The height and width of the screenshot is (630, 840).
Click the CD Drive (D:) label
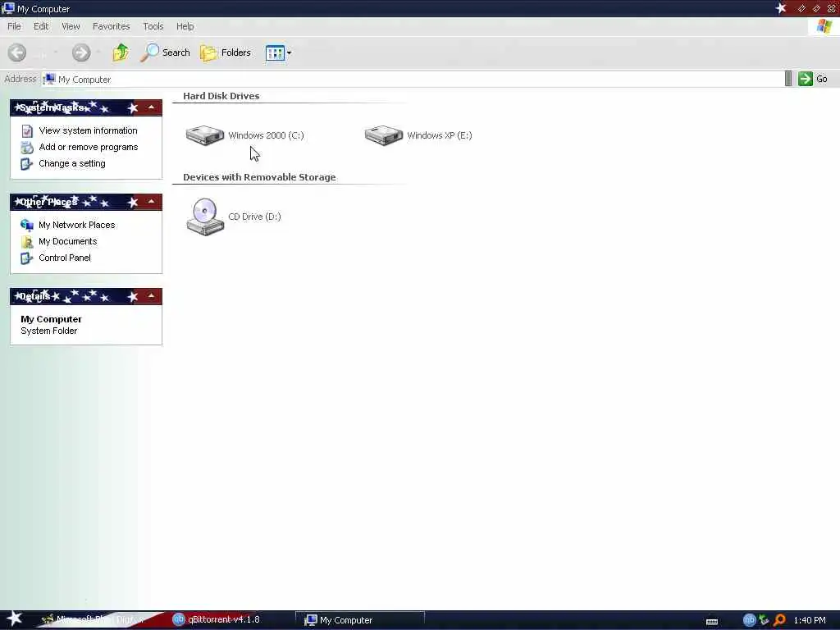[x=254, y=217]
